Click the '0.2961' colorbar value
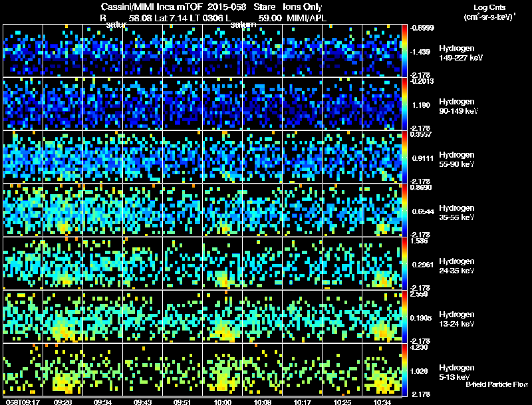 [x=423, y=265]
